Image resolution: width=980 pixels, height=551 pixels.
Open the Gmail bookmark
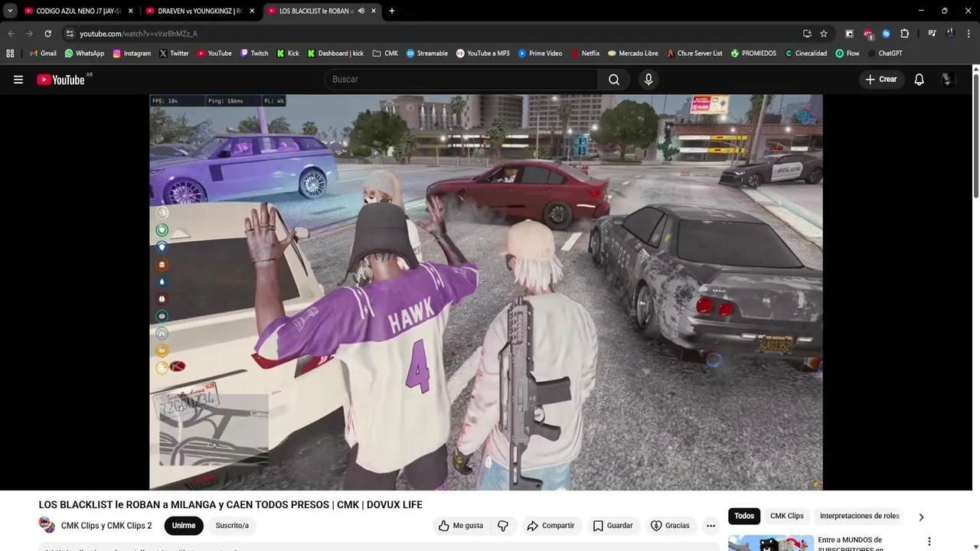[x=43, y=54]
